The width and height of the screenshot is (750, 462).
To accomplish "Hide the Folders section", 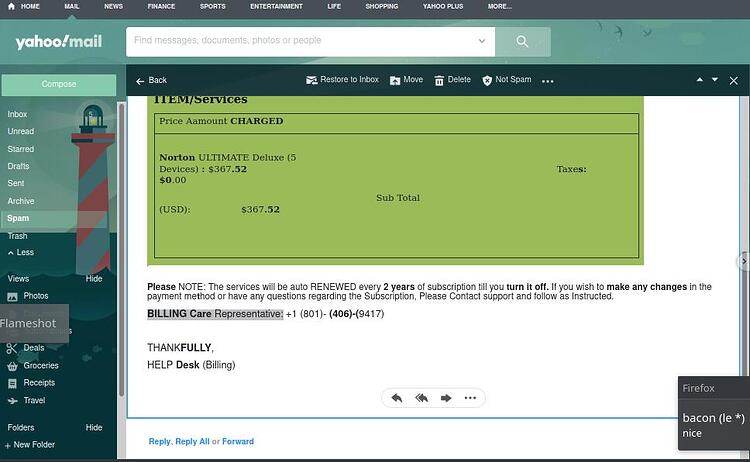I will (x=94, y=428).
